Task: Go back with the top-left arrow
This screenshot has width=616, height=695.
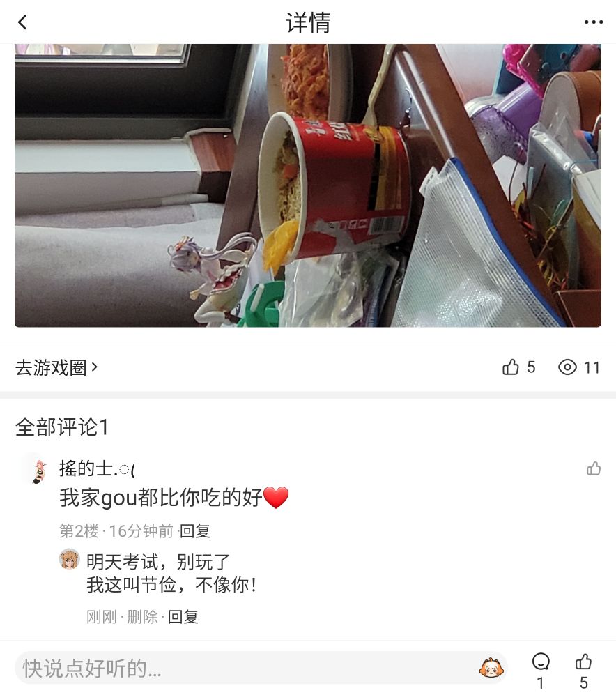Action: point(22,22)
